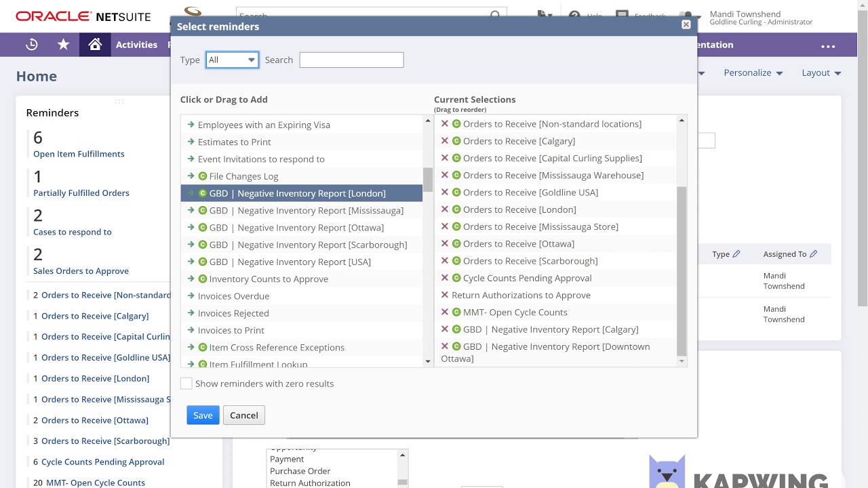Image resolution: width=868 pixels, height=488 pixels.
Task: Click the add arrow beside Employees with an Expiring Visa
Action: tap(191, 125)
